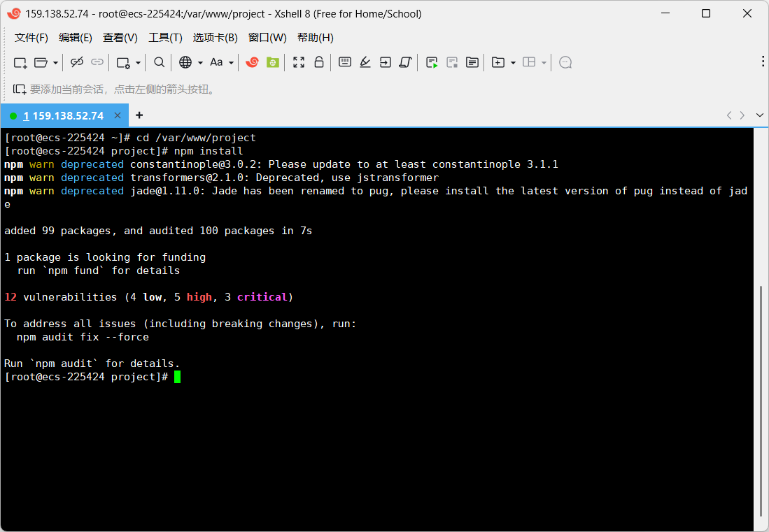Open the 选项卡(B) menu
Image resolution: width=769 pixels, height=532 pixels.
(215, 38)
